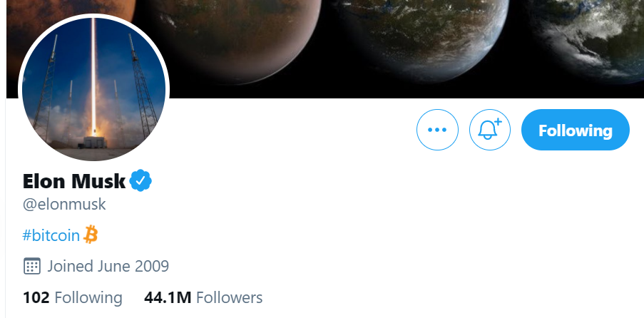Viewport: 644px width, 318px height.
Task: View the Followers list label
Action: click(x=229, y=297)
